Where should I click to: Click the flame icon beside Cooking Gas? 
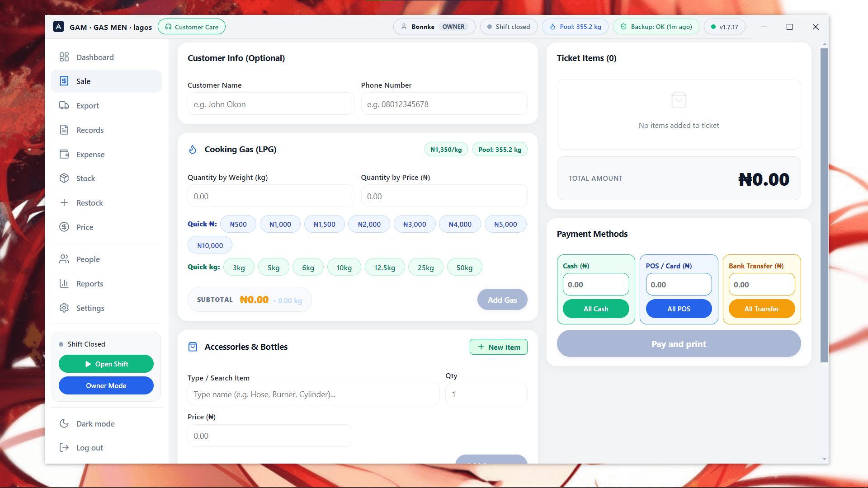click(x=193, y=150)
